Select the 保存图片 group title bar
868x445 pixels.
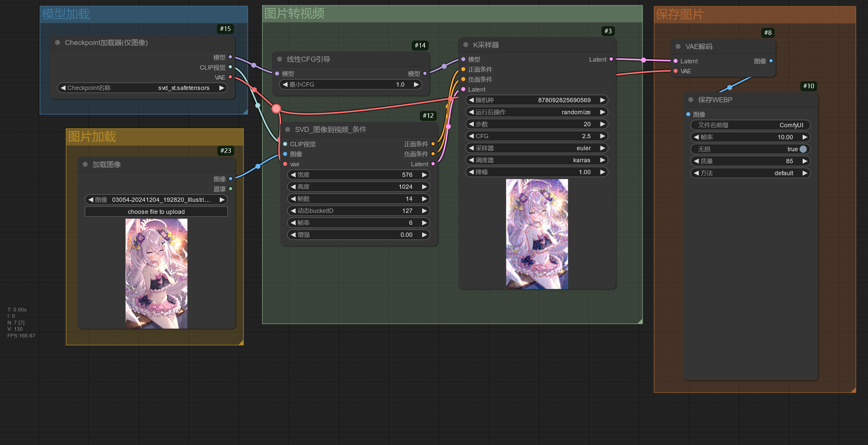754,15
